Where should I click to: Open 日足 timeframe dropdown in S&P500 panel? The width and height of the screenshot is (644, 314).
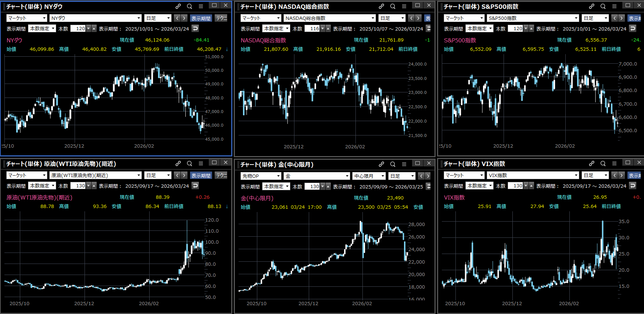pos(595,18)
